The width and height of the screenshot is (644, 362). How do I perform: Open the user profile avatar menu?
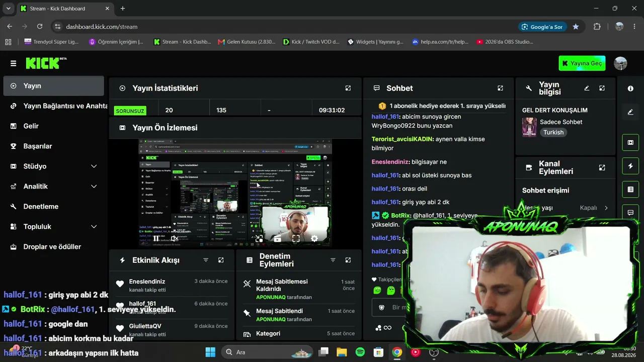pos(621,63)
